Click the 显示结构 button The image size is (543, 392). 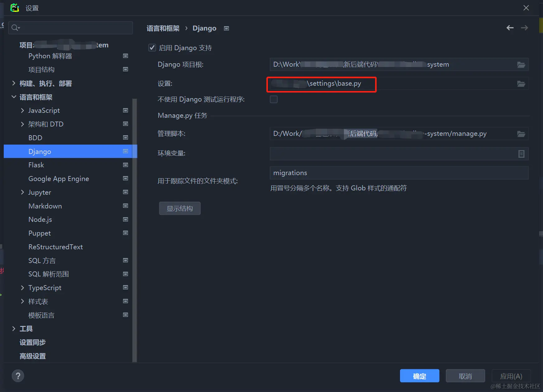click(x=180, y=208)
